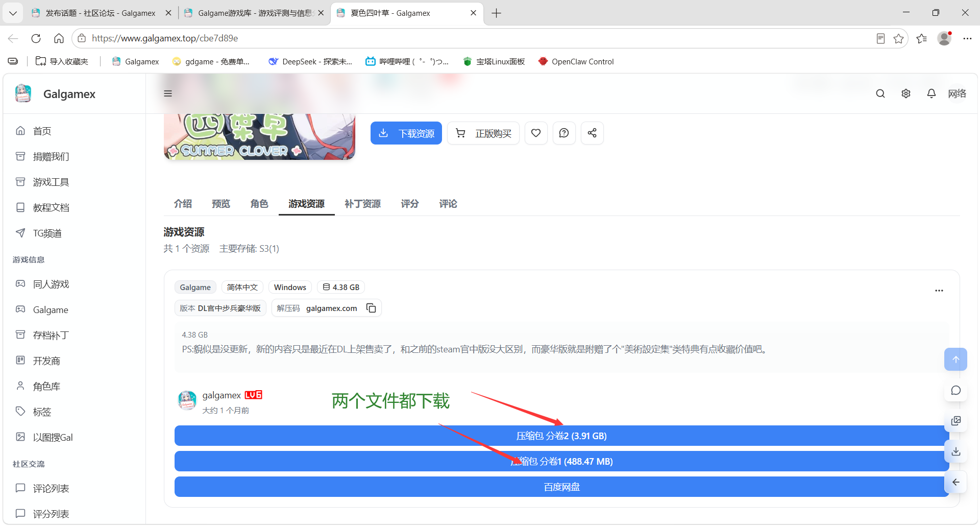Open the reading view icon in address bar
The width and height of the screenshot is (980, 526).
[x=880, y=38]
